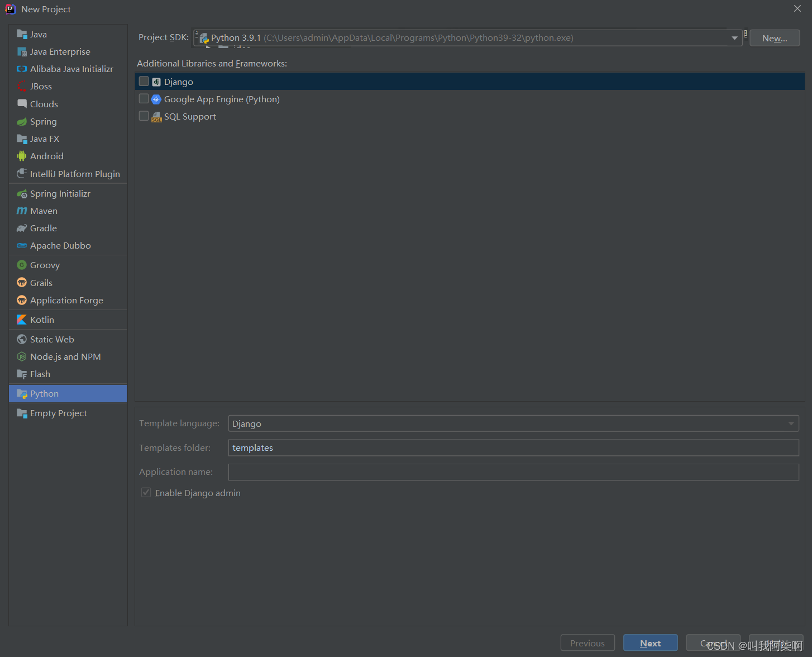Click the Django framework icon
The image size is (812, 657).
click(156, 82)
